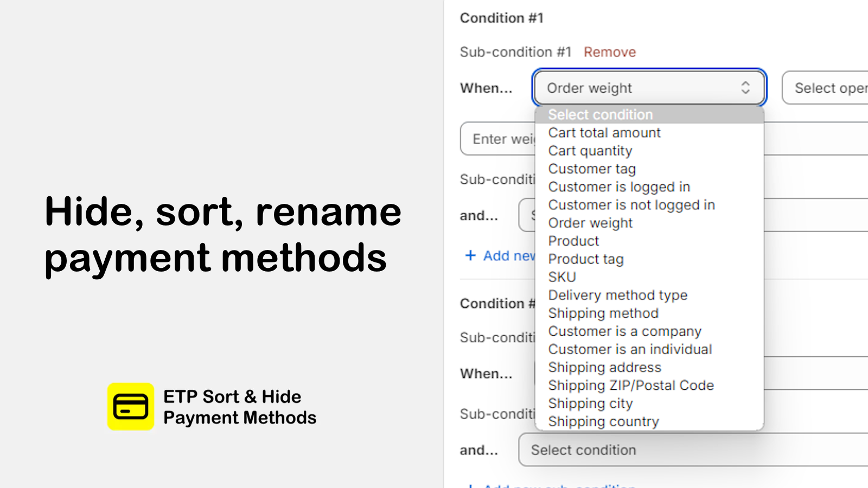Click Remove next to Sub-condition #1
Screen dimensions: 868x488
(609, 52)
